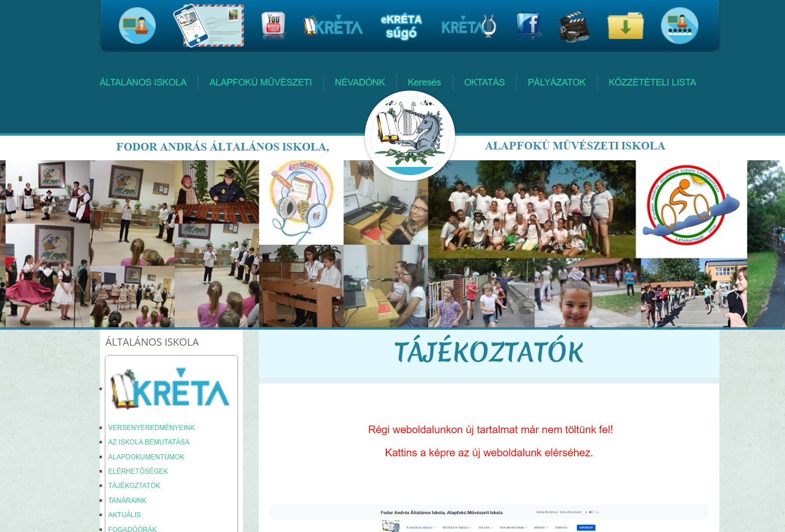
Task: Click the new website preview screenshot
Action: click(489, 518)
